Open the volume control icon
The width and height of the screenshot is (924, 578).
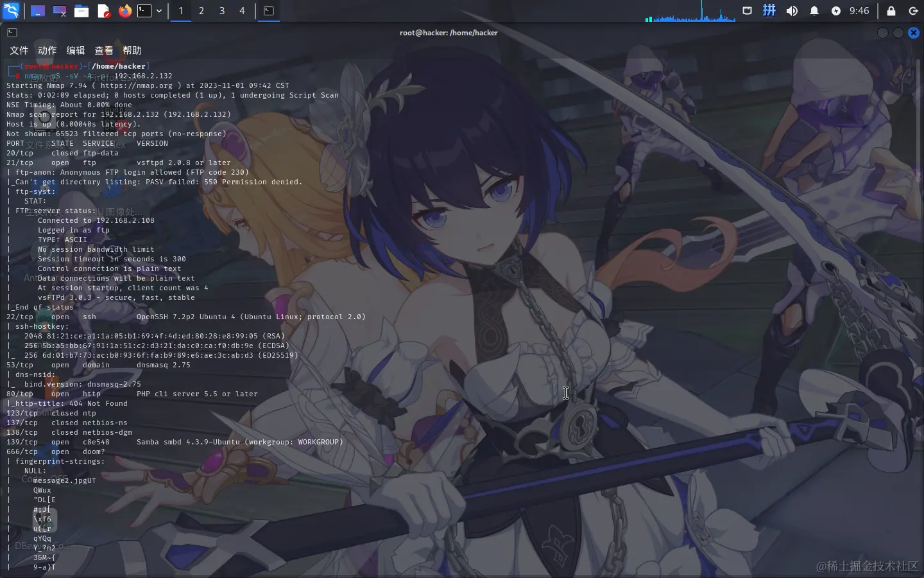(x=792, y=11)
